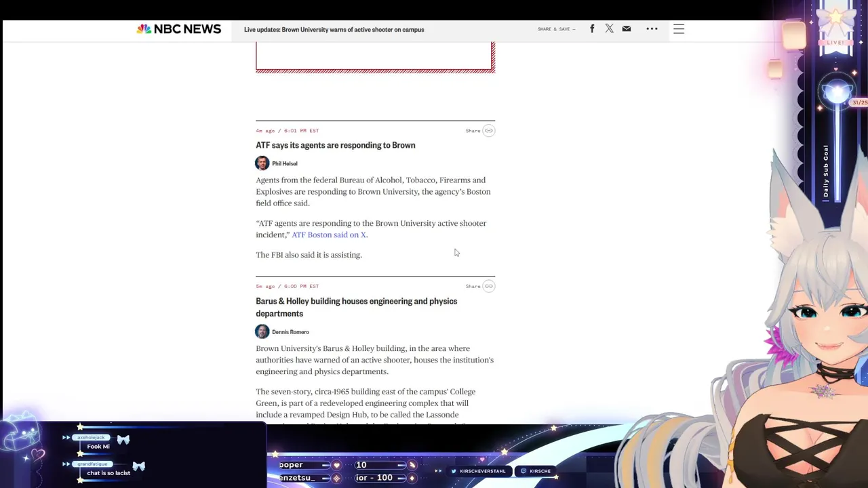868x488 pixels.
Task: Open the three-dot more share options
Action: point(652,28)
